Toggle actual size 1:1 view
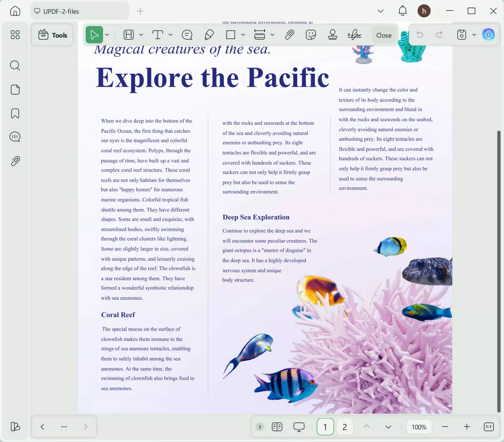 tap(488, 427)
